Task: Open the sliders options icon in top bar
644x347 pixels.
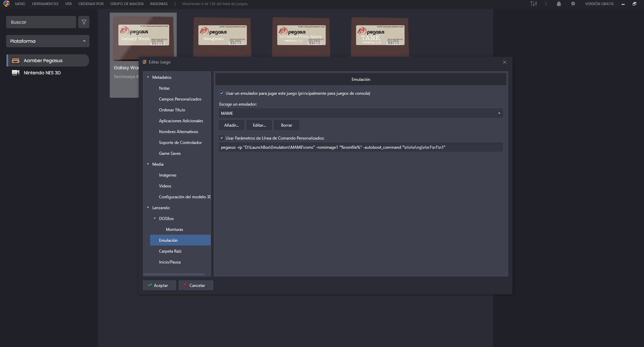Action: click(534, 4)
